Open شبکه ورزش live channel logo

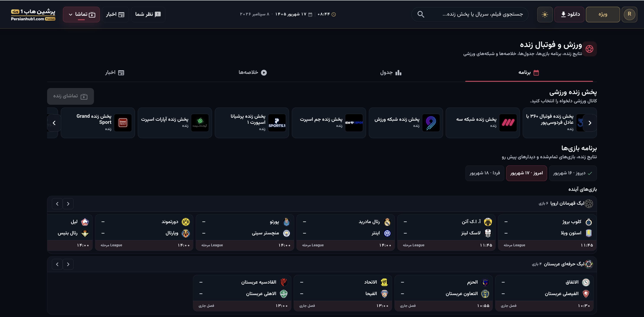point(431,123)
